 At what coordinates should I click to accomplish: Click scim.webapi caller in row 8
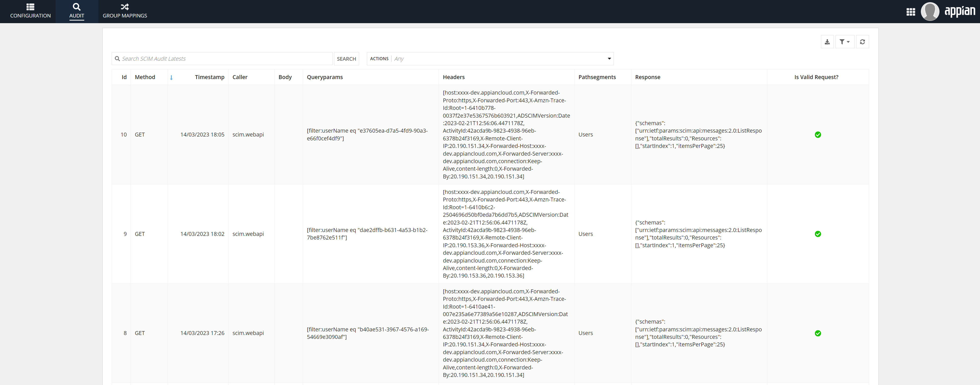point(248,333)
